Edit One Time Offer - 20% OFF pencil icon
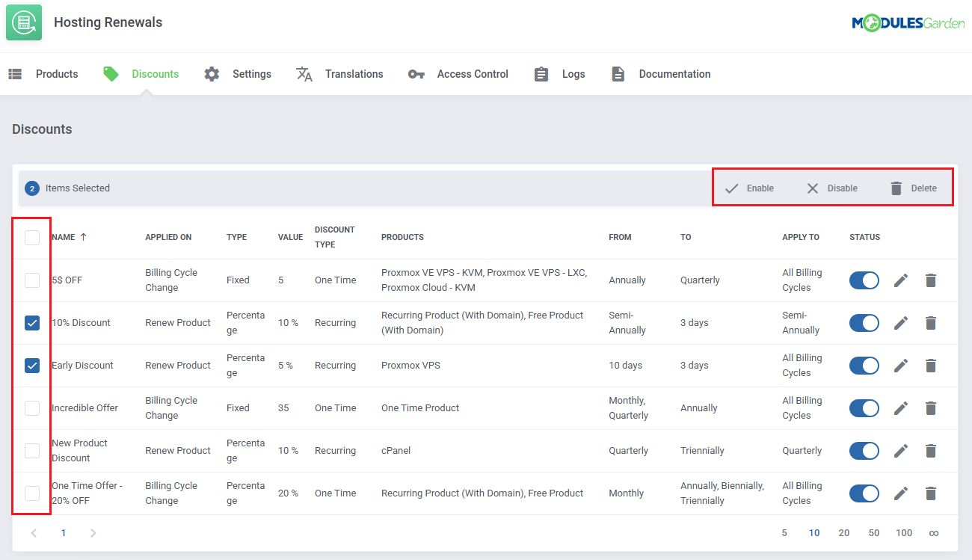The width and height of the screenshot is (972, 560). pyautogui.click(x=901, y=493)
